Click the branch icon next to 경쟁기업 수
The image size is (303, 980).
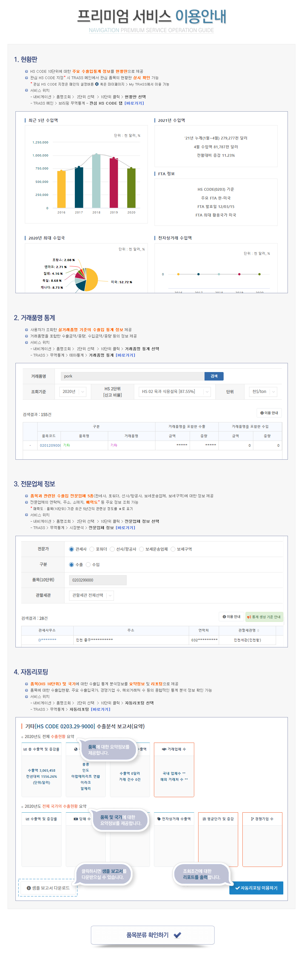click(x=252, y=819)
